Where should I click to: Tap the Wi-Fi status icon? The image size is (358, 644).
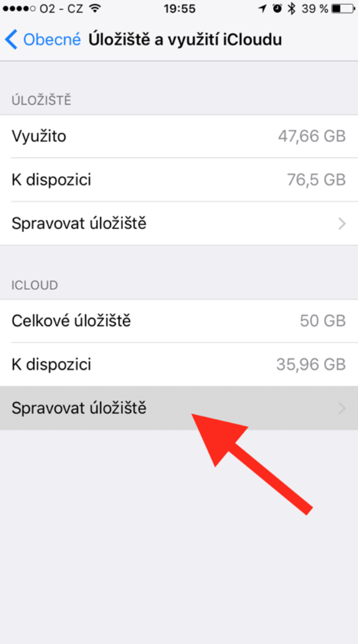95,8
